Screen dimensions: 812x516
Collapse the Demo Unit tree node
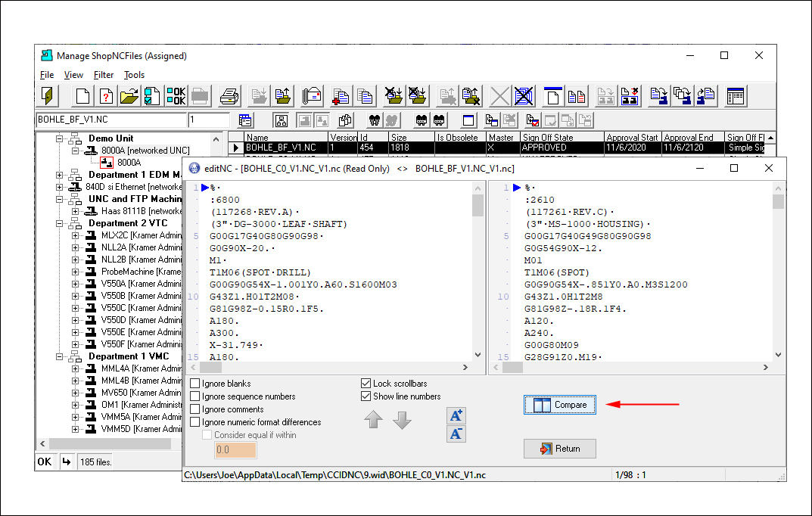[x=60, y=138]
